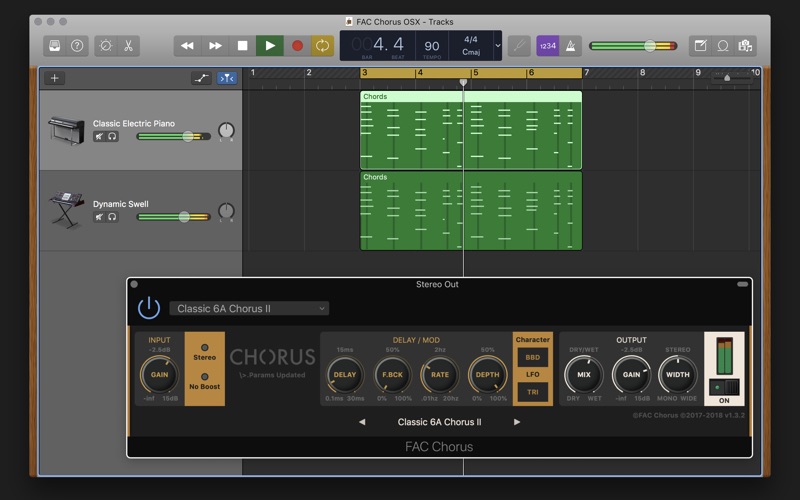This screenshot has width=800, height=500.
Task: Start playback with Play button
Action: click(x=270, y=46)
